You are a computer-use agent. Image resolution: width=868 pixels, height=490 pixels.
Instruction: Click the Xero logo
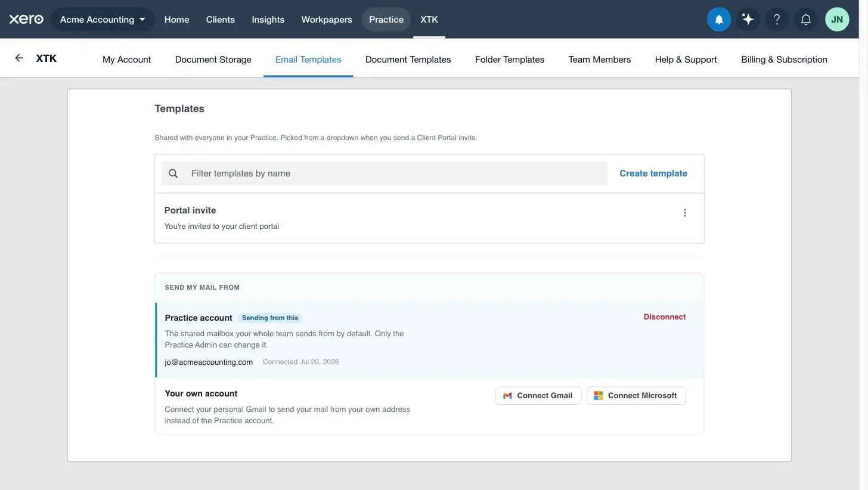click(x=26, y=19)
